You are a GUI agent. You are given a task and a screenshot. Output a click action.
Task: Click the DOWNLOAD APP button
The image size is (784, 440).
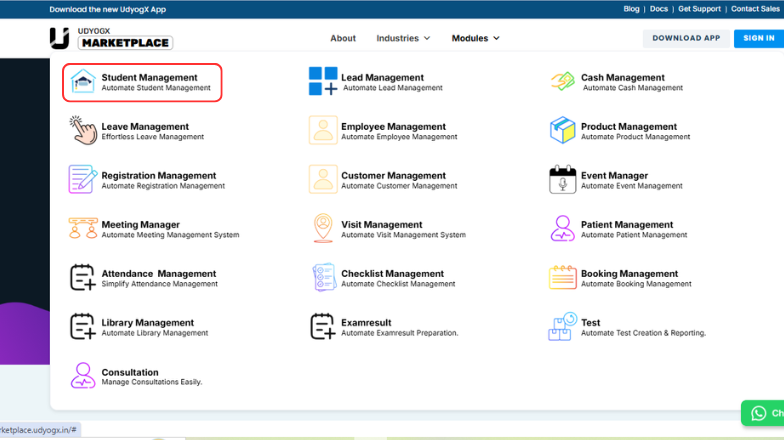(x=686, y=38)
